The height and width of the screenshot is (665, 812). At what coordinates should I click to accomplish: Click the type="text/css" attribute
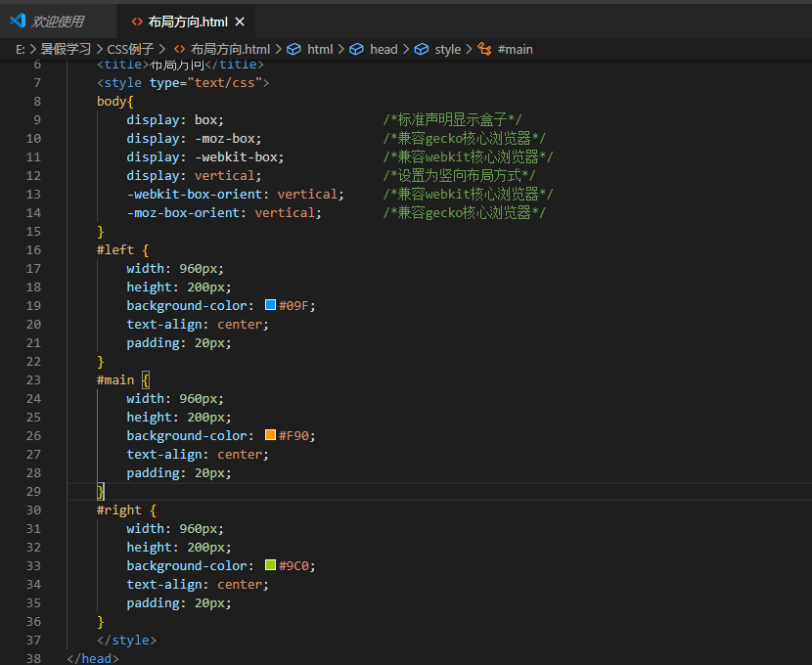[206, 83]
